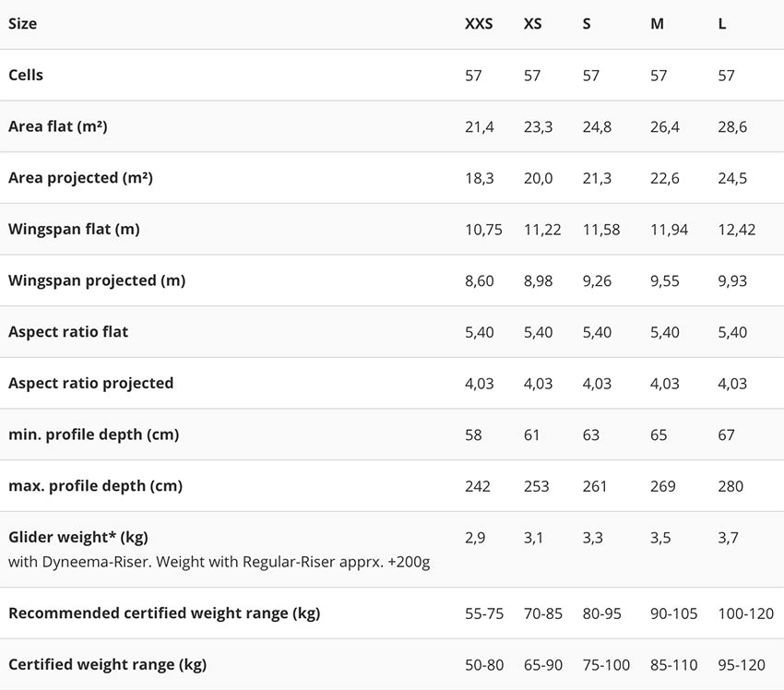
Task: Select the S size column header
Action: click(587, 24)
